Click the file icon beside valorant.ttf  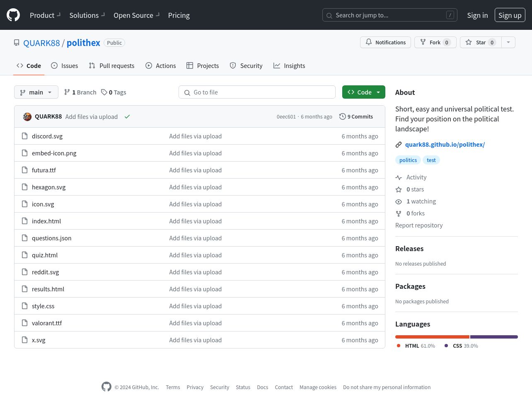[x=24, y=323]
